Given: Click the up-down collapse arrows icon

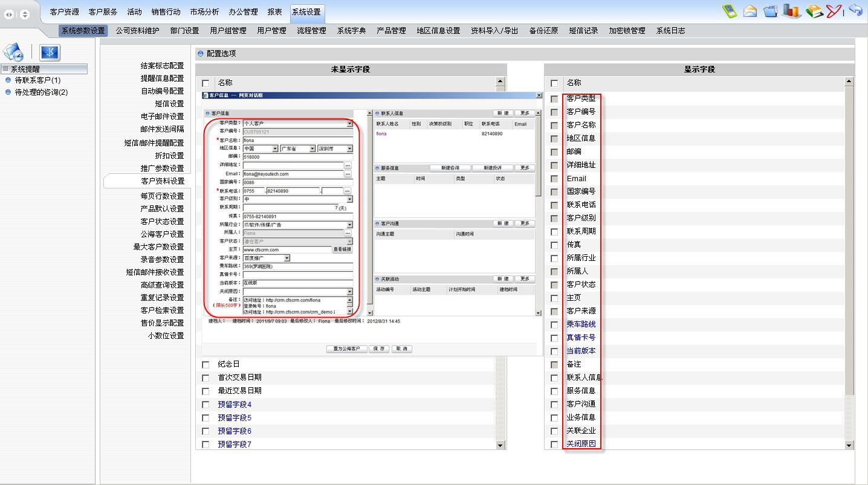Looking at the screenshot, I should point(25,14).
